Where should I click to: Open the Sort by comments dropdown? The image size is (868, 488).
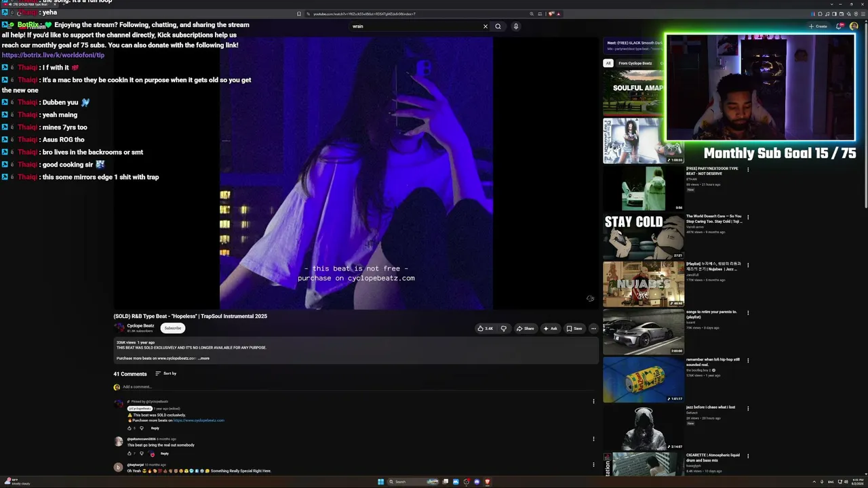165,373
